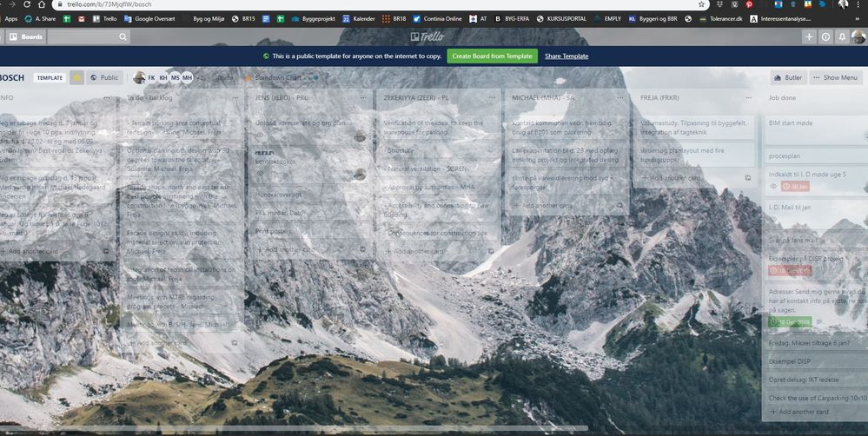This screenshot has height=436, width=868.
Task: Open MICHAEL (MHA) list options menu
Action: [620, 98]
